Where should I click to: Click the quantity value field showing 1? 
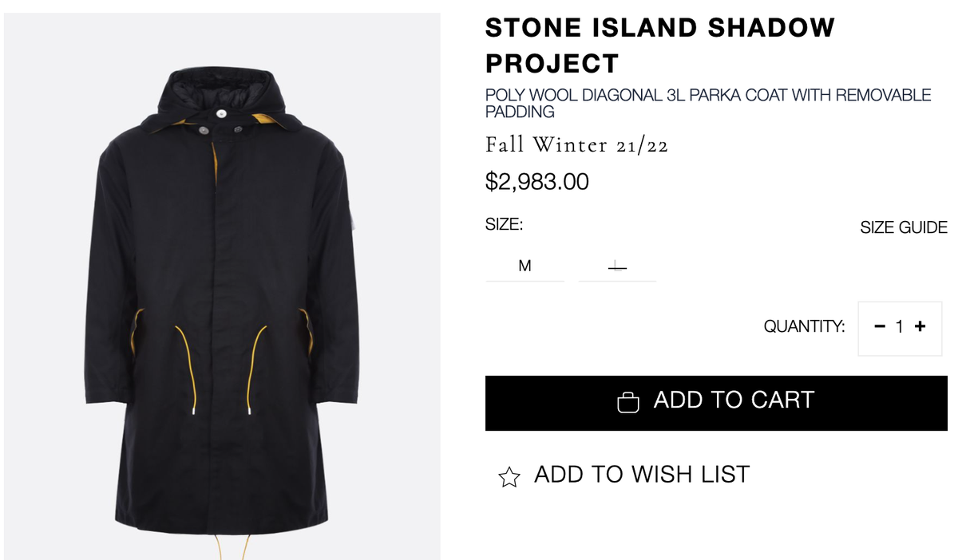(900, 327)
